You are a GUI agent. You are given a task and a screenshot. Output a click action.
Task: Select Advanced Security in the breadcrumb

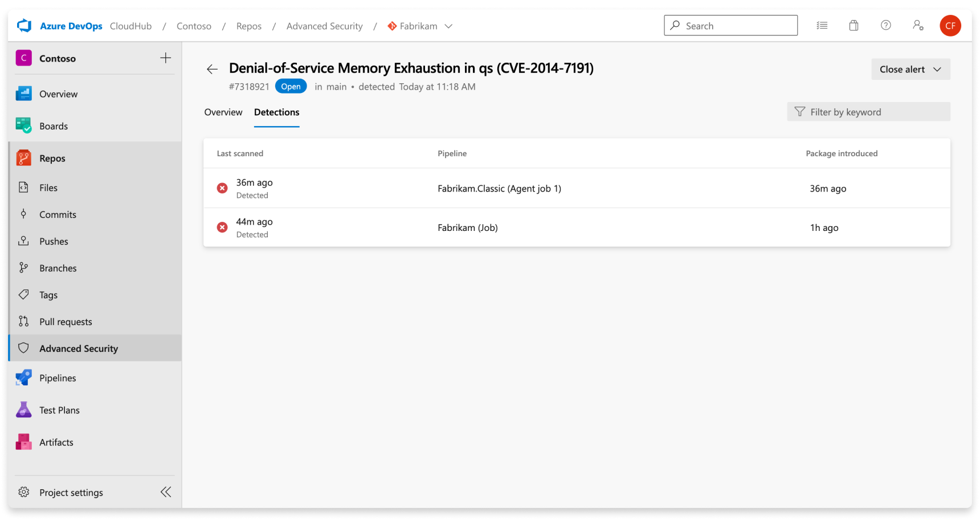[324, 26]
